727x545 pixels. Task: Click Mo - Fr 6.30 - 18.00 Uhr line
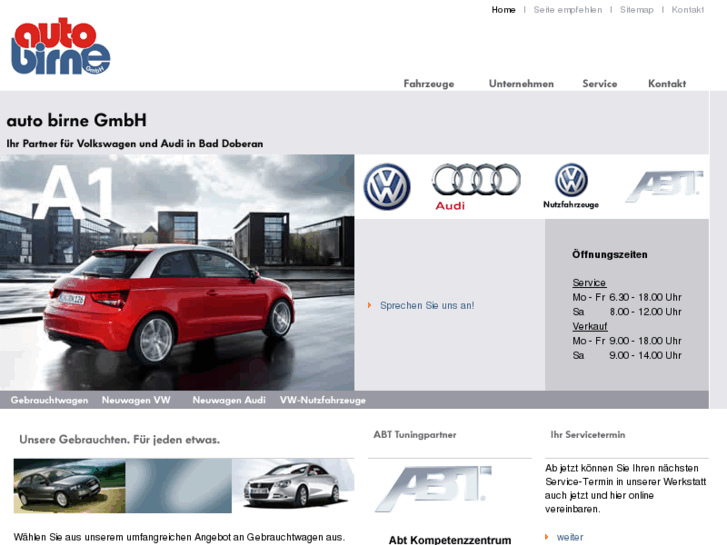[627, 297]
